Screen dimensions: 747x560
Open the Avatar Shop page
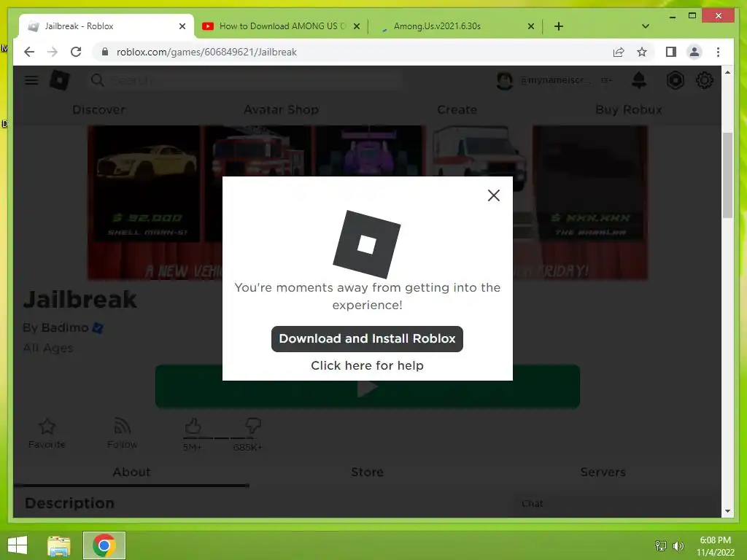click(281, 109)
